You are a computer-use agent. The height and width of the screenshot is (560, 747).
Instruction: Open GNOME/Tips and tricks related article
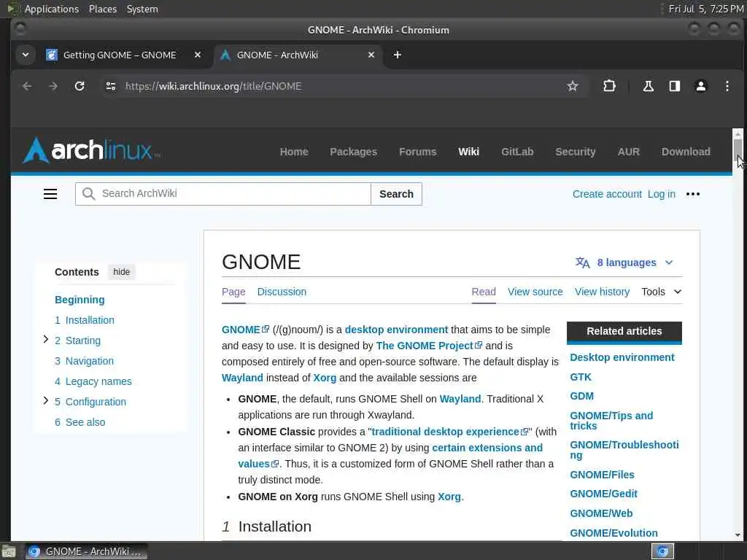coord(611,421)
